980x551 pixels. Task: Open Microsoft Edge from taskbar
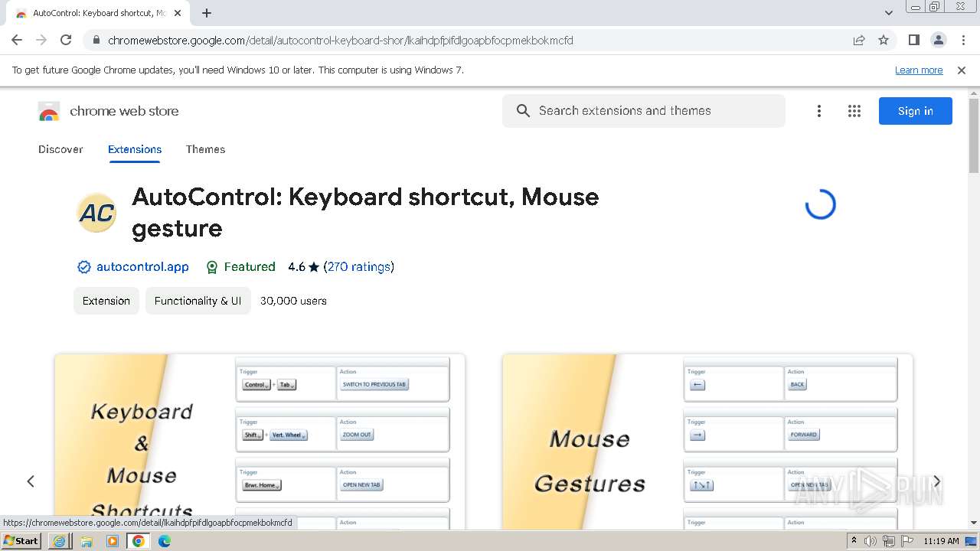pos(165,541)
